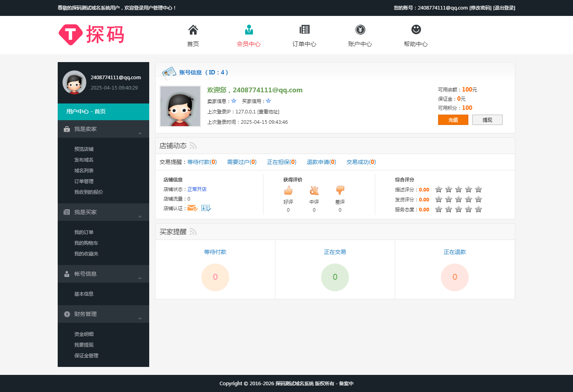
Task: Click the home icon labeled 首页
Action: [193, 30]
